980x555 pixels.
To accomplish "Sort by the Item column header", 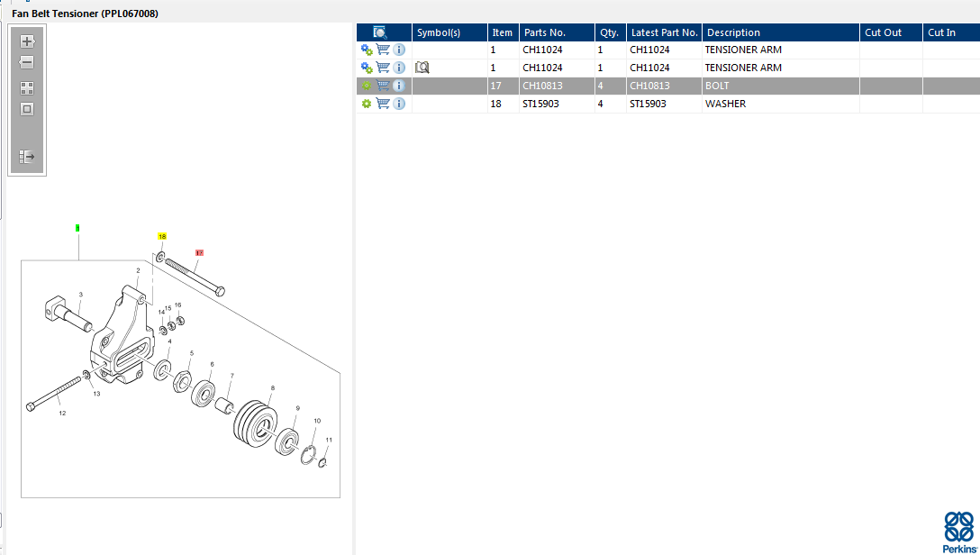I will click(x=504, y=32).
